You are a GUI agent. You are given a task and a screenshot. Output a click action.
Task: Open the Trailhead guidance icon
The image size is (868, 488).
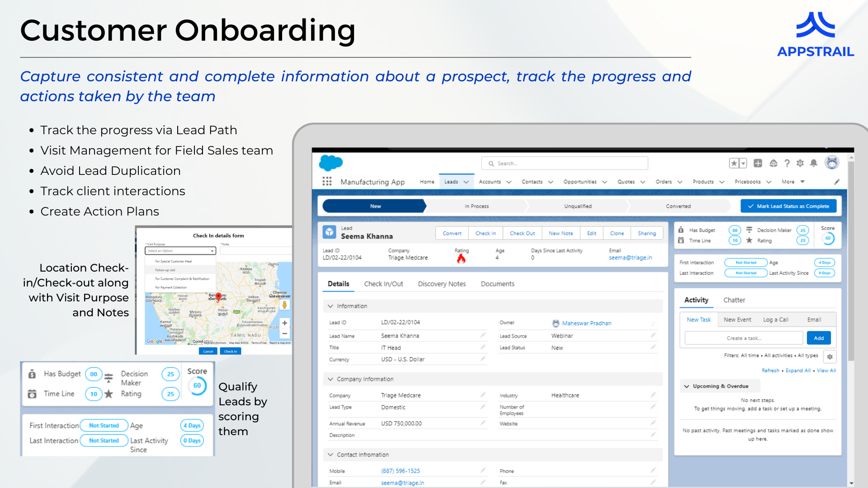[x=774, y=163]
